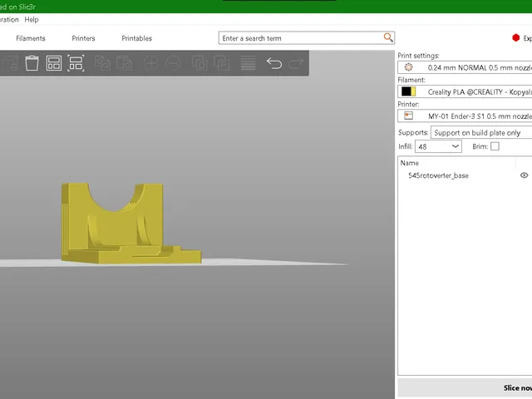
Task: Open the Configuration menu
Action: (x=9, y=20)
